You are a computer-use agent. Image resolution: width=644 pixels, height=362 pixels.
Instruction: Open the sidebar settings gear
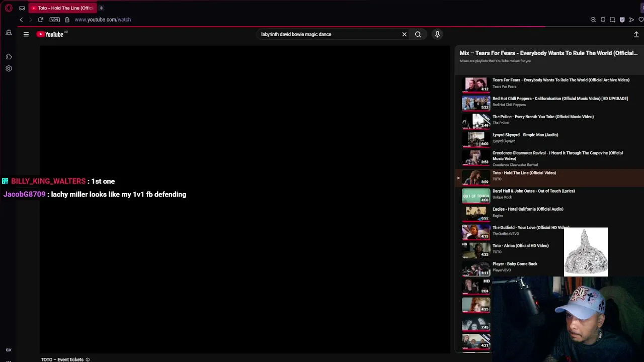(9, 68)
